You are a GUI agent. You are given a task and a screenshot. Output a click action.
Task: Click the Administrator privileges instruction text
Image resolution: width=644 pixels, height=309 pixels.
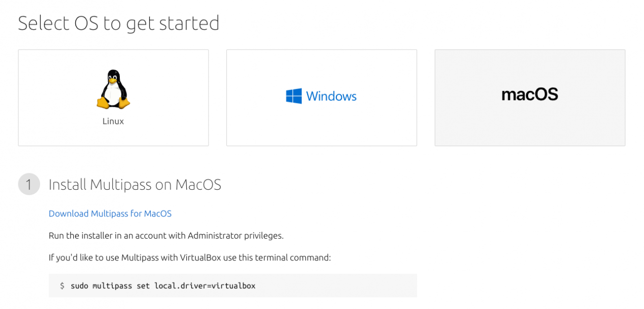pyautogui.click(x=166, y=236)
